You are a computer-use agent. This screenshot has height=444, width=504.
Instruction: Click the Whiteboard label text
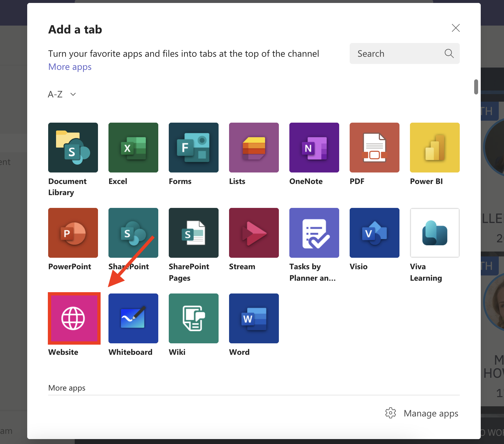130,352
